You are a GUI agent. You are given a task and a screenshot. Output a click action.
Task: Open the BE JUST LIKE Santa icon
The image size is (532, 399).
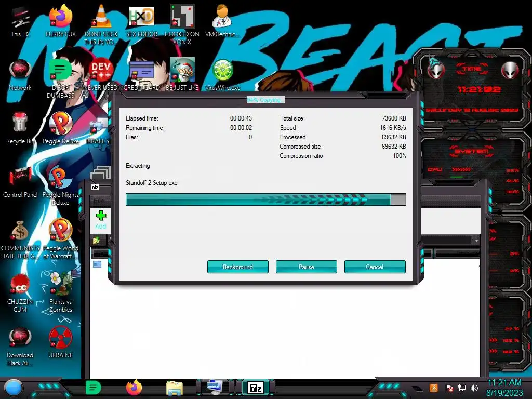(182, 75)
